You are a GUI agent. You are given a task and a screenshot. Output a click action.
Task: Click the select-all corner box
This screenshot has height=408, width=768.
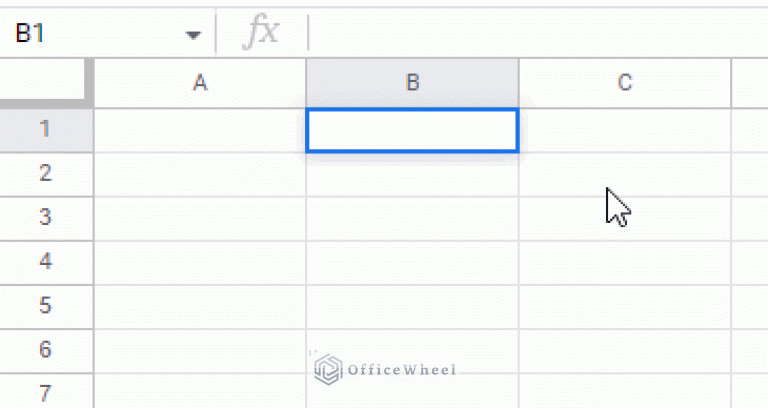45,81
